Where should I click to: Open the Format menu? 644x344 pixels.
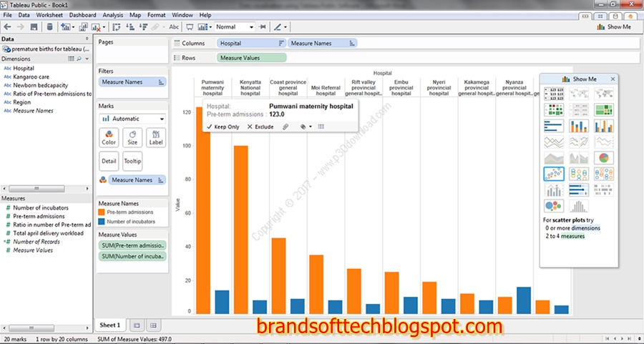(157, 15)
